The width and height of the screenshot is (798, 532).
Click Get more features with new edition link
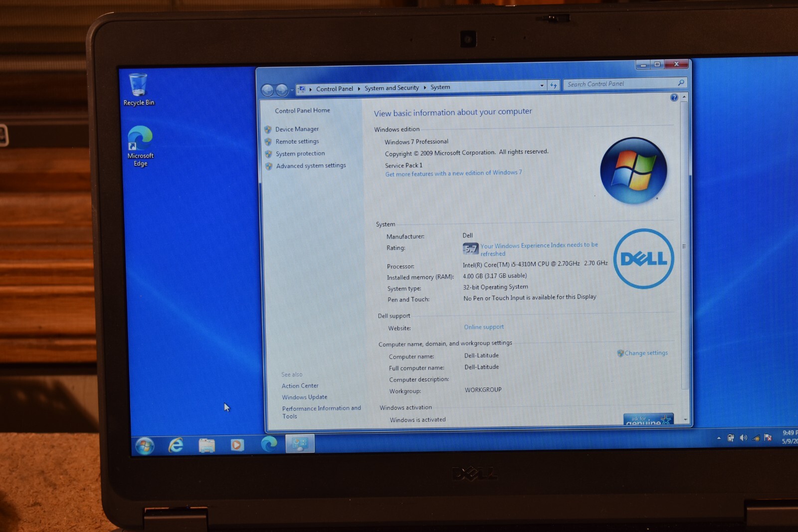[x=453, y=174]
